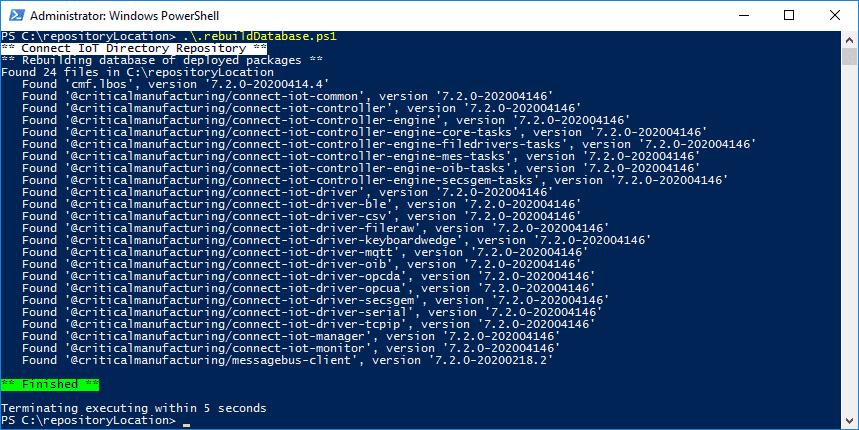Click the last prompt line at the cursor
This screenshot has height=430, width=859.
pyautogui.click(x=185, y=421)
